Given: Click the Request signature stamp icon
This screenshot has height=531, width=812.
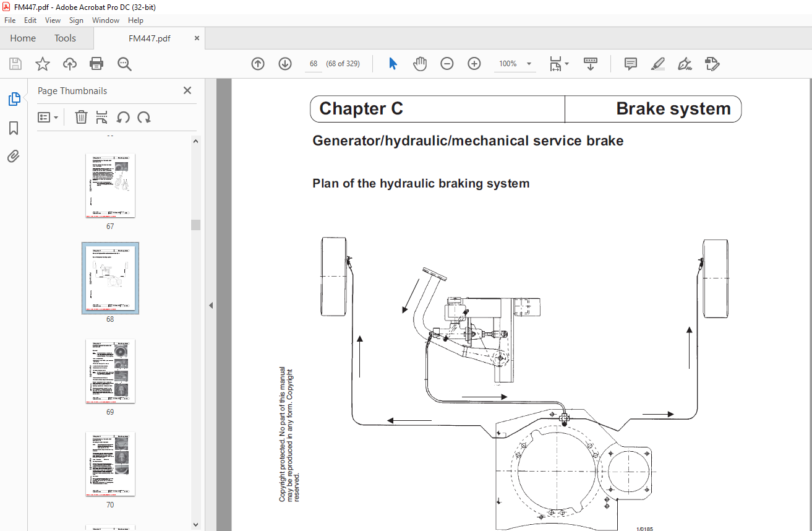Looking at the screenshot, I should click(712, 64).
